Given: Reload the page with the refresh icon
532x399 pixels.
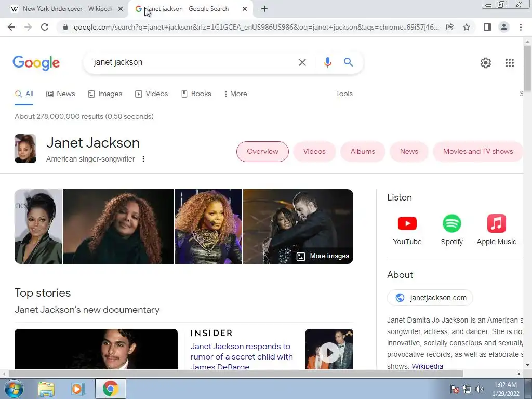Looking at the screenshot, I should coord(45,27).
